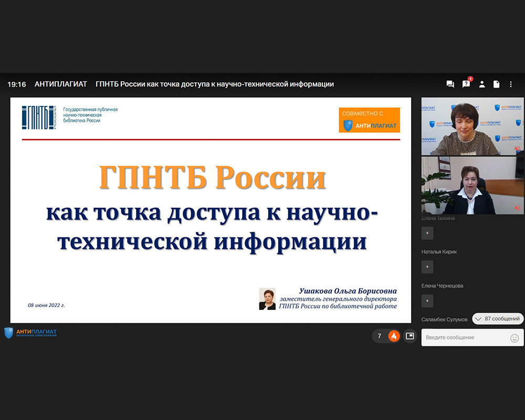Click the 'АНТИПЛАГИАТ' title in header bar

60,84
